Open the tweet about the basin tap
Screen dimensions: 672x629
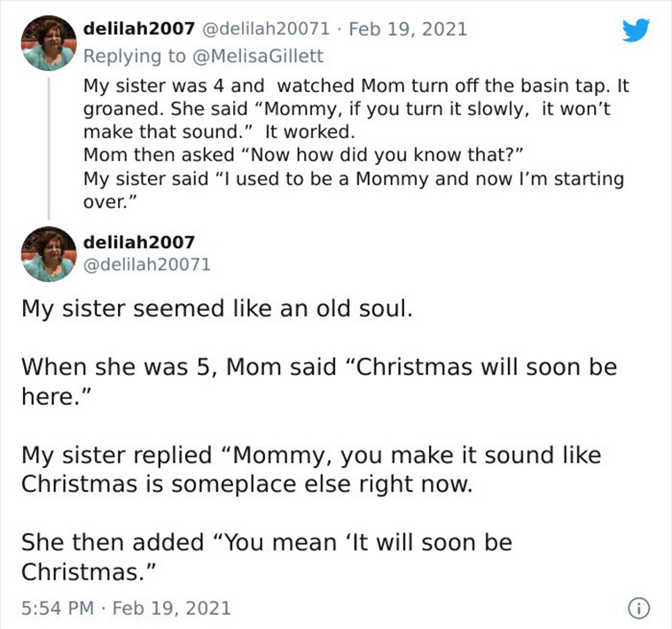(356, 144)
